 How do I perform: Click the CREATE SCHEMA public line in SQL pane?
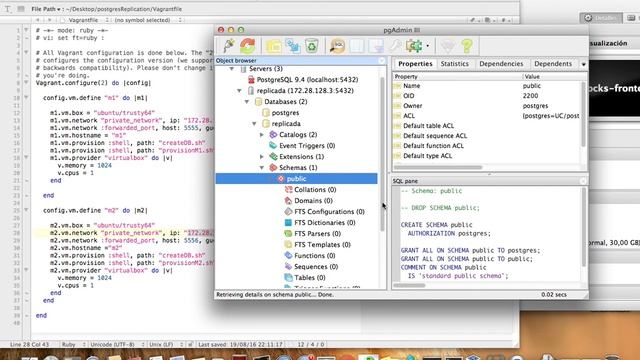click(x=436, y=225)
